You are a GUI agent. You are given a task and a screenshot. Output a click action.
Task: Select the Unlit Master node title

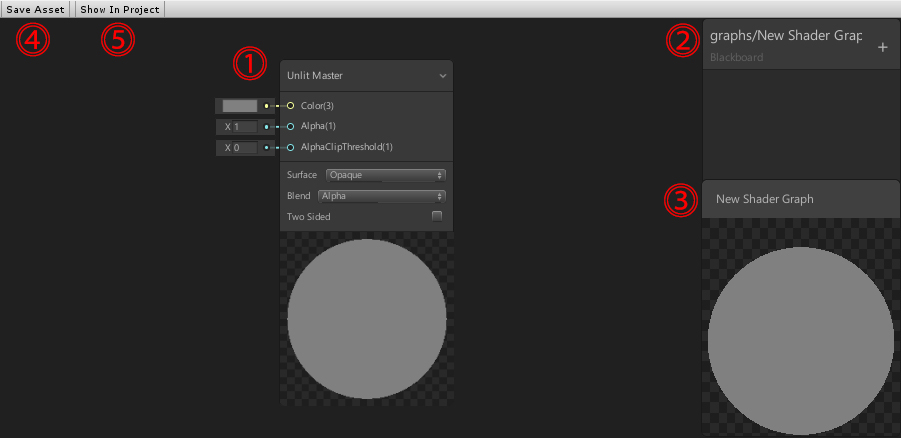tap(314, 75)
